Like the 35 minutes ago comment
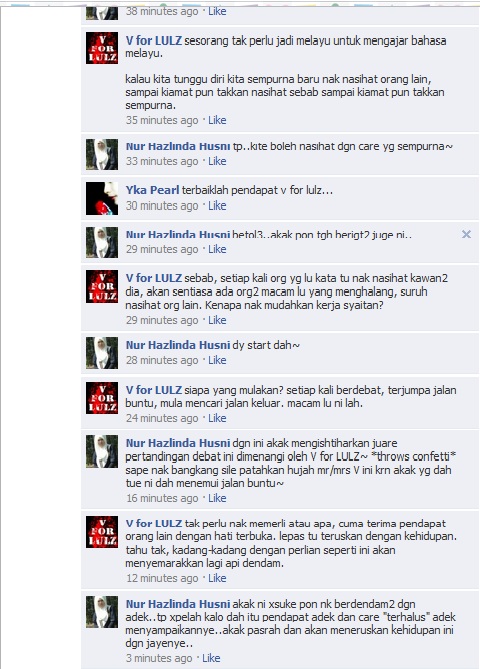This screenshot has width=480, height=669. [x=217, y=120]
